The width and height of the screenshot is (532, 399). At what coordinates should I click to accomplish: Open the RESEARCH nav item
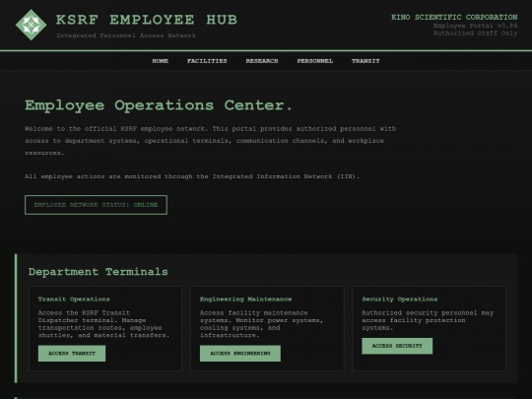click(262, 61)
